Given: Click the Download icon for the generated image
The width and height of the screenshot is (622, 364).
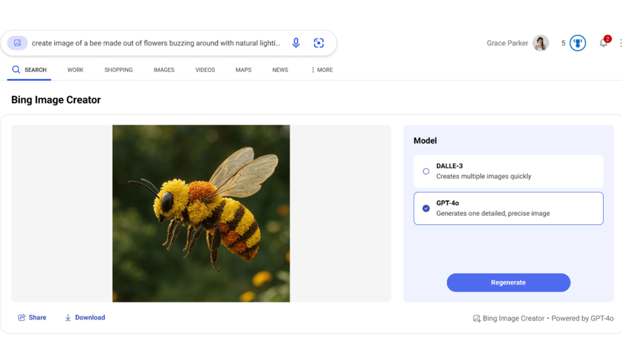Looking at the screenshot, I should (x=68, y=317).
